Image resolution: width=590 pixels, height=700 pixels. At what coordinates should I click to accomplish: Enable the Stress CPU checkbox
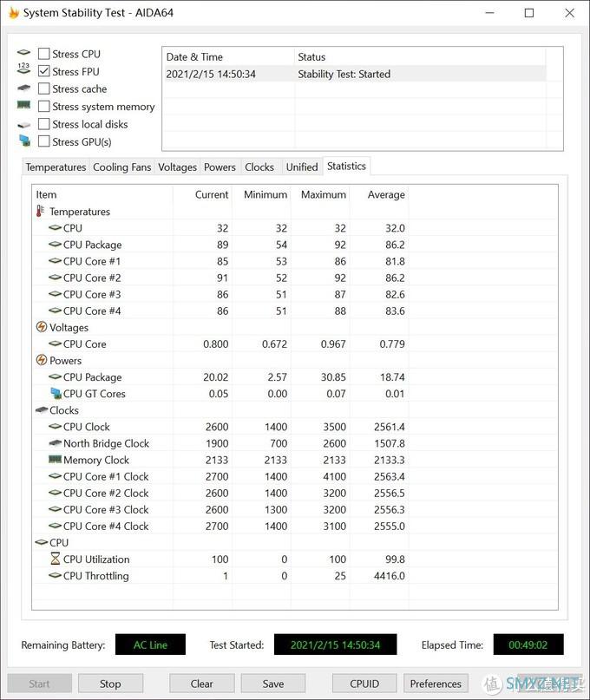pyautogui.click(x=43, y=54)
